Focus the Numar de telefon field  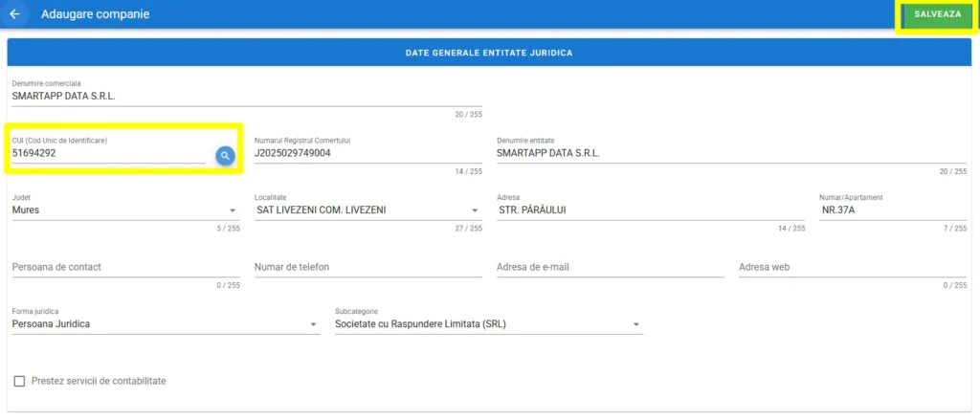pos(367,267)
